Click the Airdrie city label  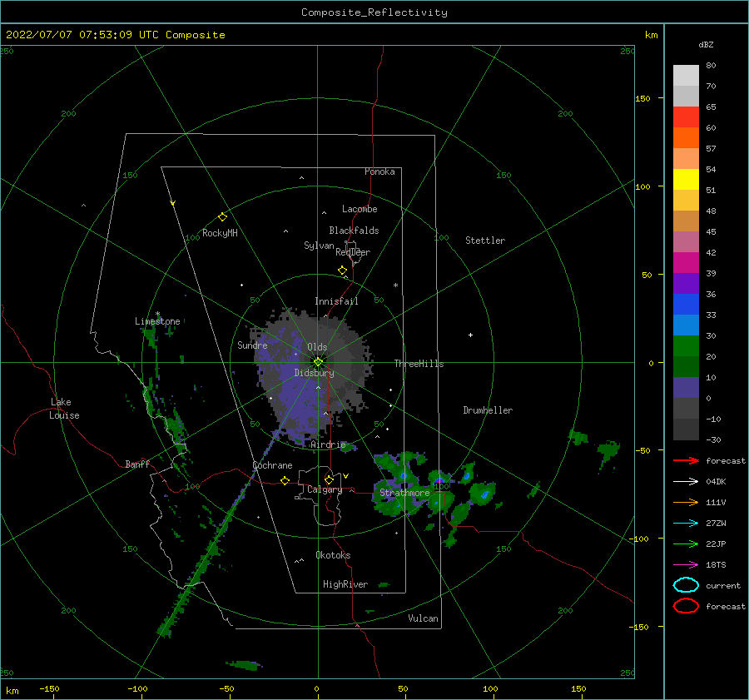[328, 444]
